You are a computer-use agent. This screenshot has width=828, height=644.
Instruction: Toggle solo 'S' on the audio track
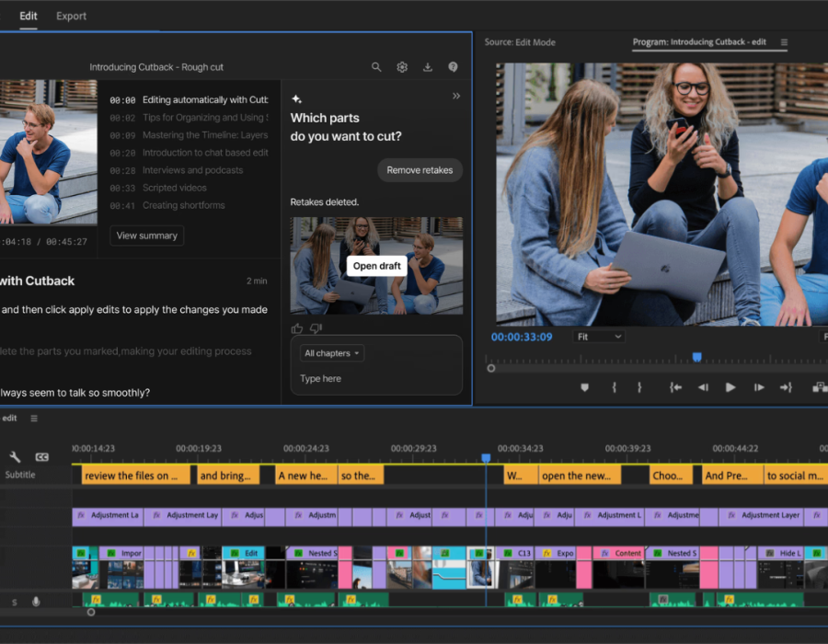(15, 602)
